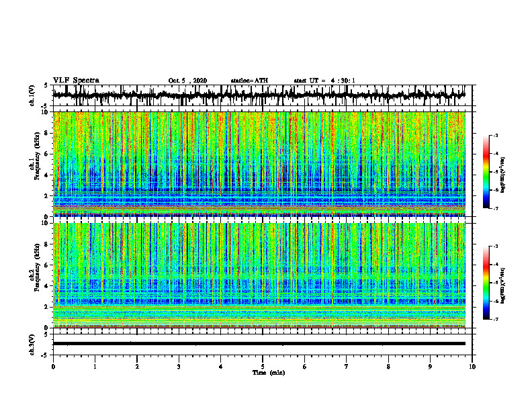Click time axis tick label "10" at bottom
Viewport: 532px width, 411px height.
click(472, 367)
